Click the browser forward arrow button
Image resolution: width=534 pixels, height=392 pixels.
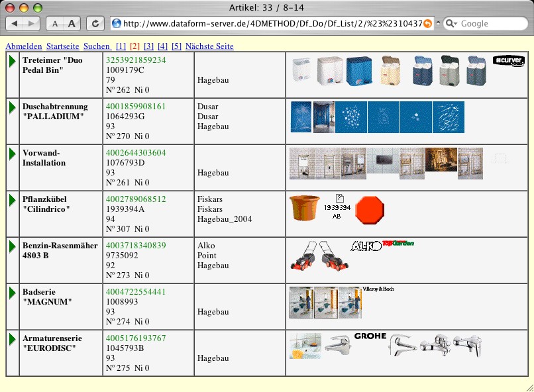pyautogui.click(x=32, y=24)
